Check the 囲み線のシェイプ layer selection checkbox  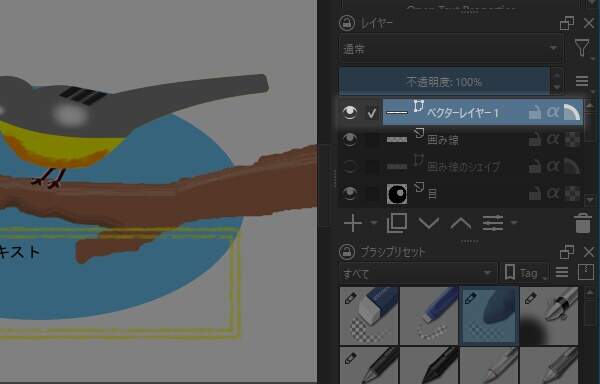point(372,167)
